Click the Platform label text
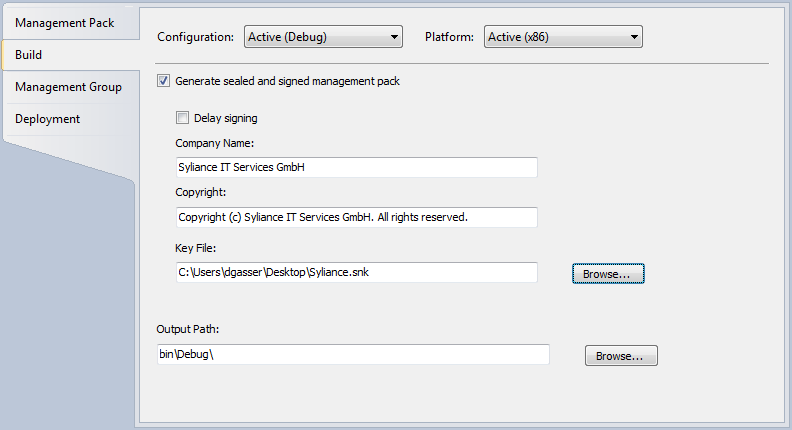This screenshot has width=792, height=430. 451,37
